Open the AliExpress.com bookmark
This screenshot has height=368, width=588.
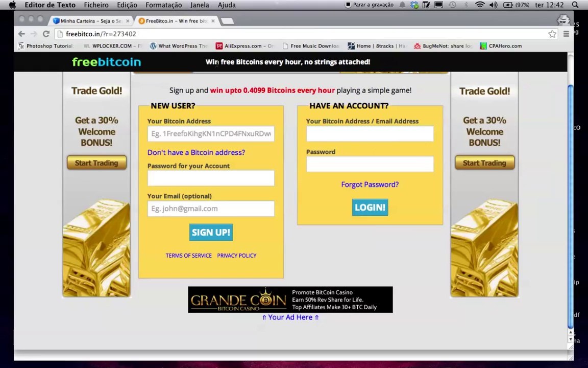click(245, 46)
